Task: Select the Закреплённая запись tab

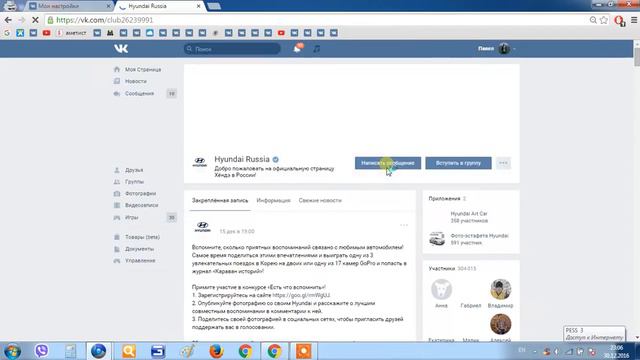Action: 220,200
